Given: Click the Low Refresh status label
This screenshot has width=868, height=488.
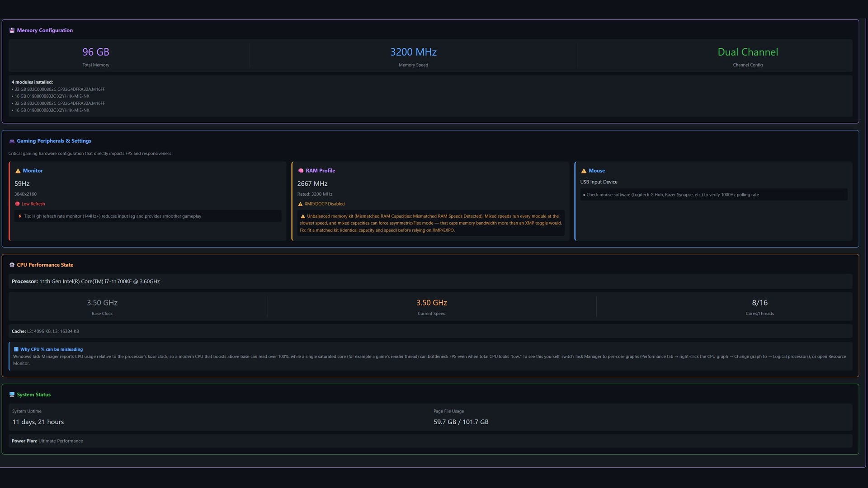Looking at the screenshot, I should pos(33,204).
